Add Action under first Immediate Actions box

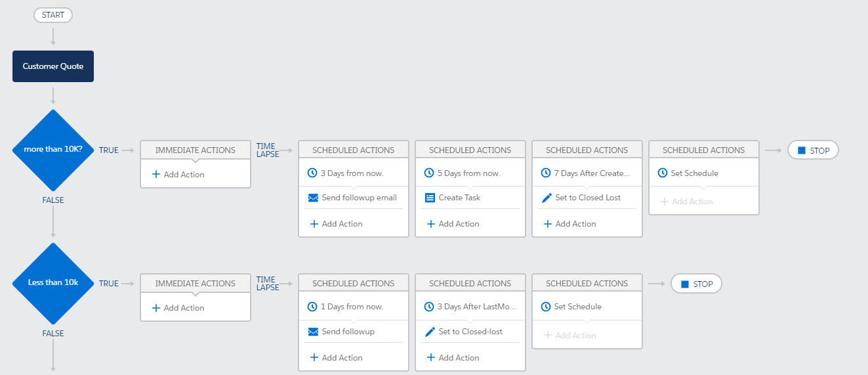pos(178,175)
